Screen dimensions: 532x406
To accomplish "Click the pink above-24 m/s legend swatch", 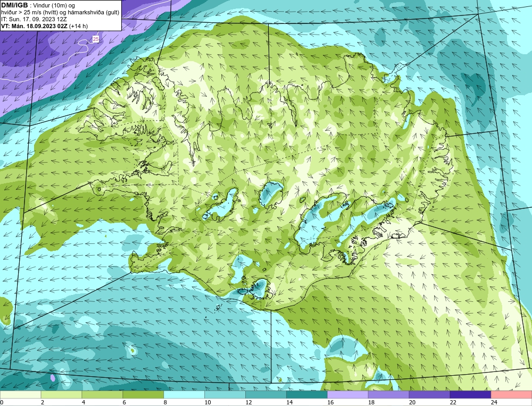I will (x=511, y=395).
